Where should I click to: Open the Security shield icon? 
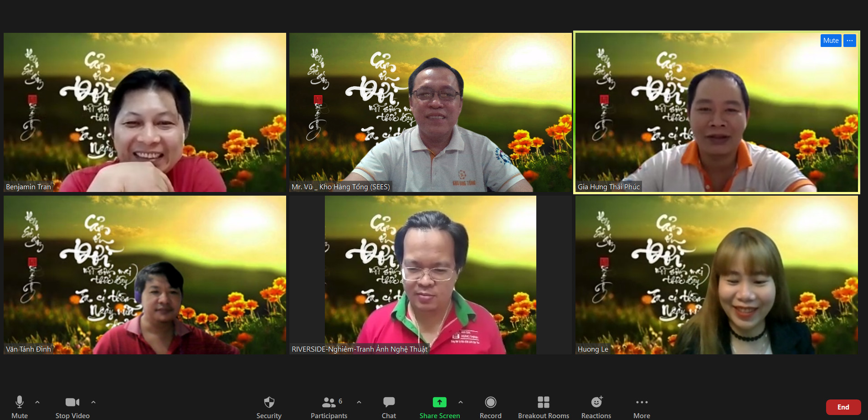click(269, 402)
